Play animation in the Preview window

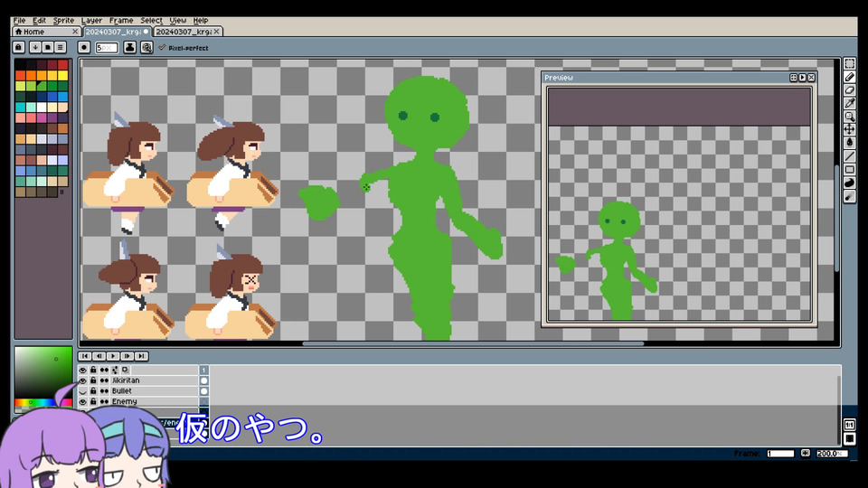coord(802,78)
